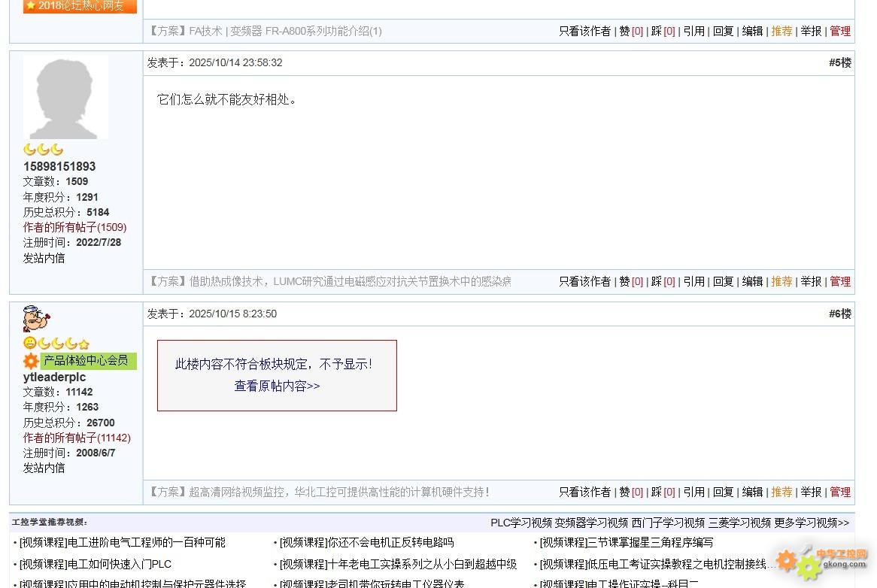Click the rank icons row above ytleaderplc
This screenshot has width=877, height=588.
pos(56,344)
